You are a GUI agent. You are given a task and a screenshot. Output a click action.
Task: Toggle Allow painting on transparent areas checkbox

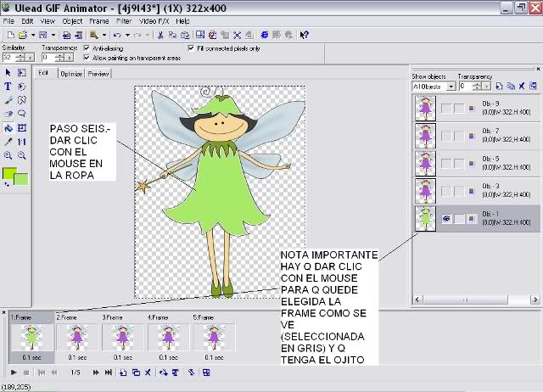[x=87, y=58]
